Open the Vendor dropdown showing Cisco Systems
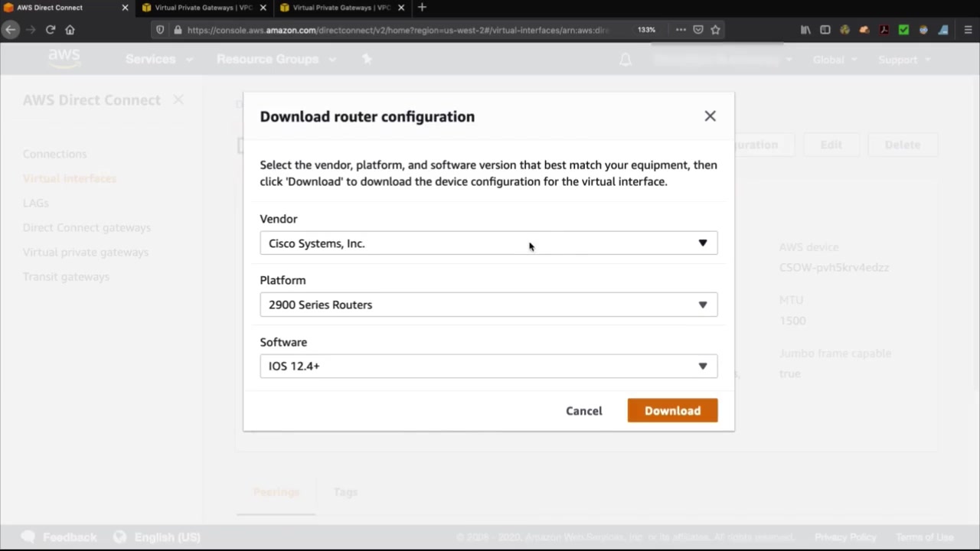 click(x=488, y=243)
